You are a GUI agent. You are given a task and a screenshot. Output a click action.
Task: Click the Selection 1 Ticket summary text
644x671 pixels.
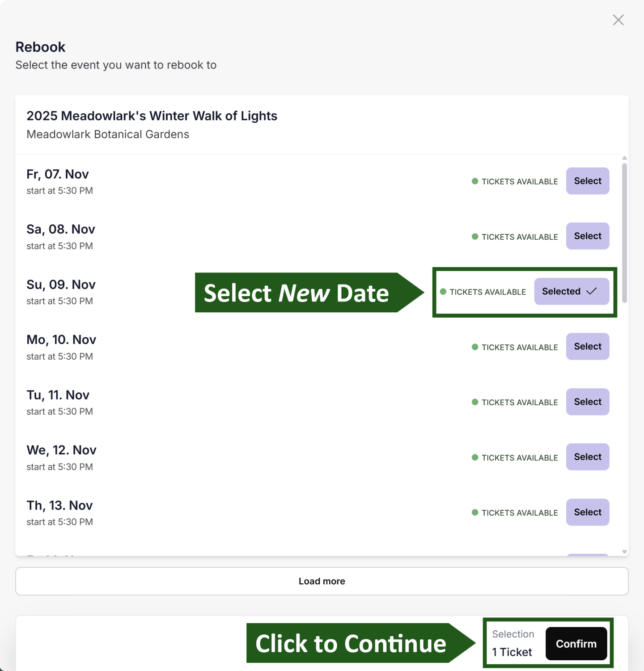pyautogui.click(x=513, y=643)
